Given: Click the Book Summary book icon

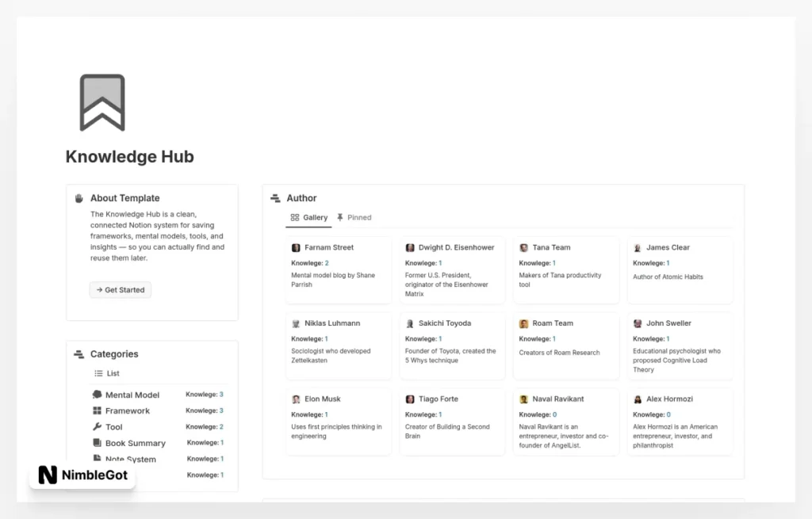Looking at the screenshot, I should click(x=97, y=443).
